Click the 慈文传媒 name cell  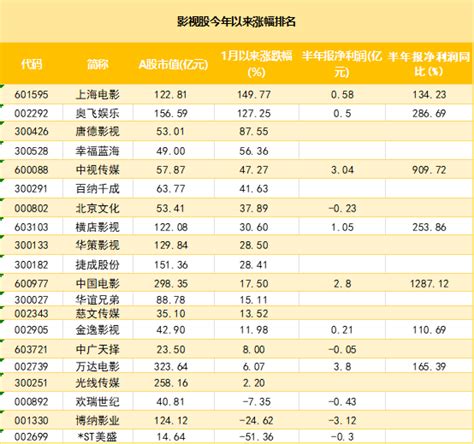[97, 313]
